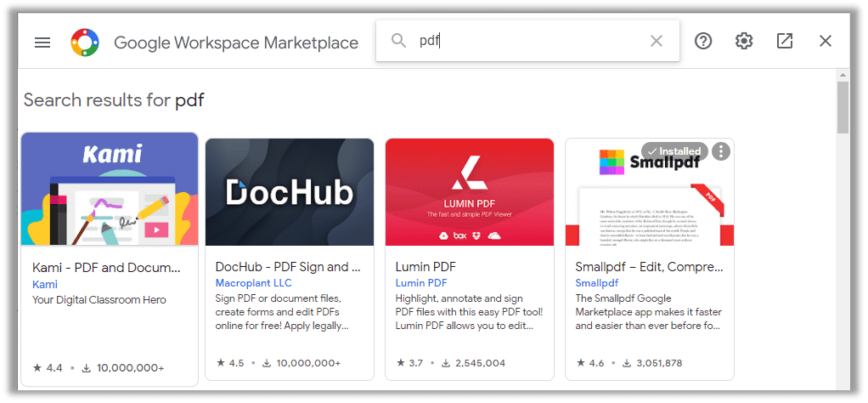Open the Lumin PDF app title

426,267
